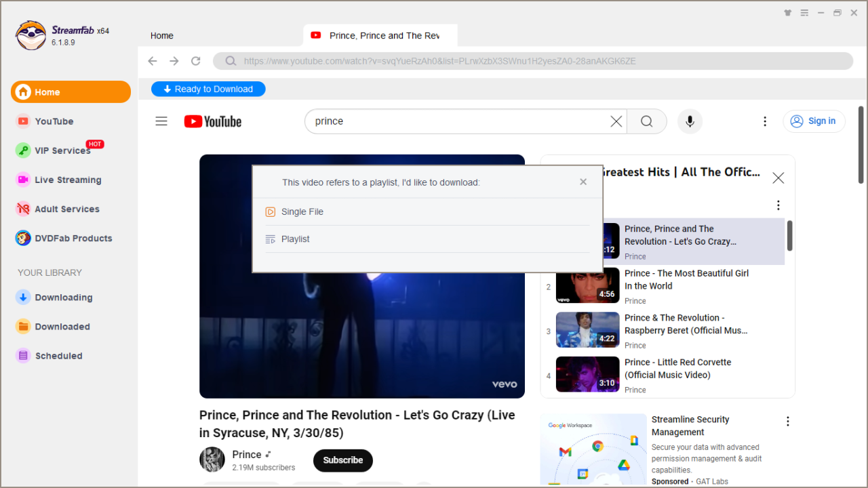868x488 pixels.
Task: Open the StreamFab main menu icon
Action: (x=804, y=13)
